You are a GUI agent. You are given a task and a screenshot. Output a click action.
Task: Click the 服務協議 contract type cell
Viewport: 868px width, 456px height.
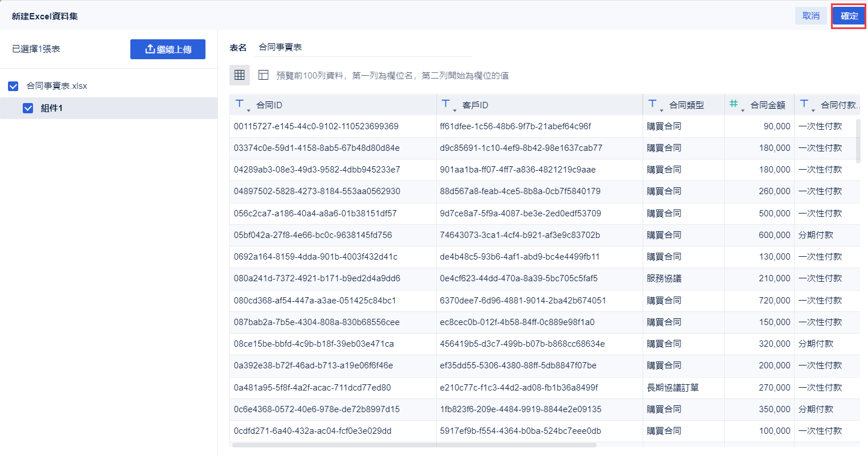684,278
